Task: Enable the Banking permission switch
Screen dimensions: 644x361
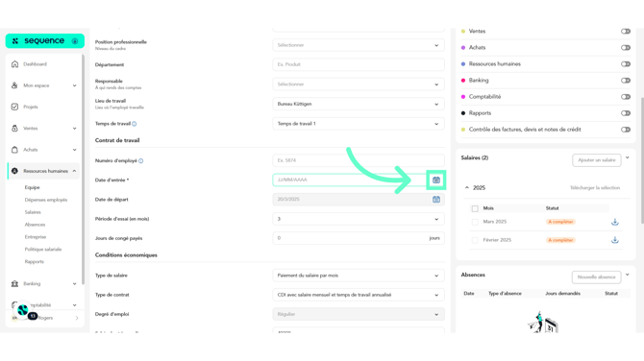Action: 625,81
